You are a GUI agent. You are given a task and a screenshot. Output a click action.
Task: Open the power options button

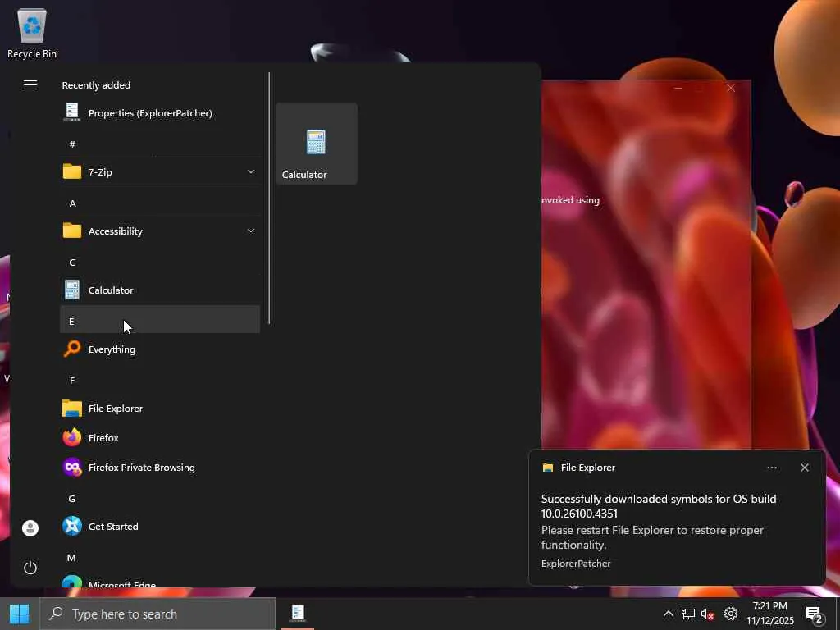pyautogui.click(x=30, y=568)
